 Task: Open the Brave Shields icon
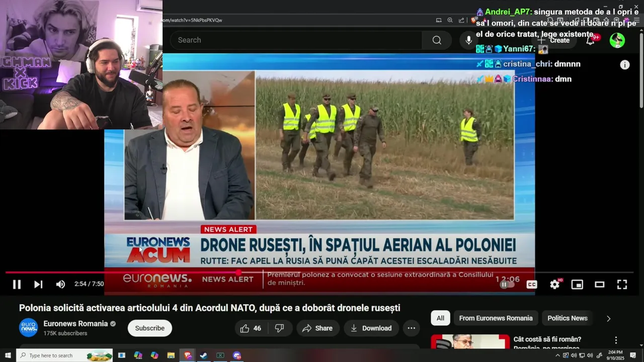474,20
